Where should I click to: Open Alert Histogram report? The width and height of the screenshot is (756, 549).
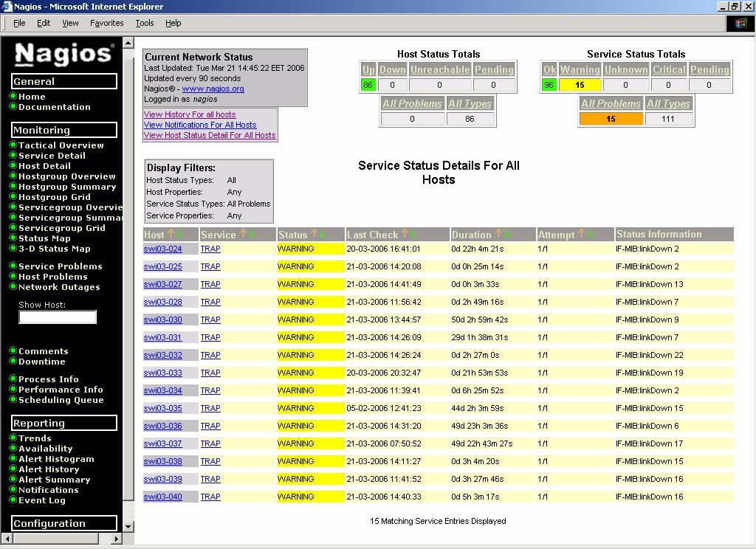(x=56, y=459)
